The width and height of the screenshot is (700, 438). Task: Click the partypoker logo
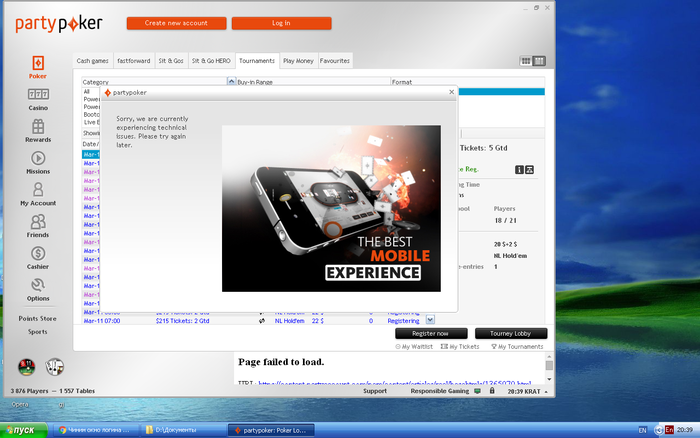(59, 24)
